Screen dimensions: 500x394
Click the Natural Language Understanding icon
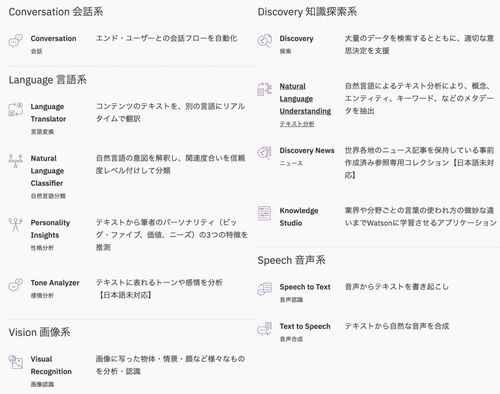264,89
